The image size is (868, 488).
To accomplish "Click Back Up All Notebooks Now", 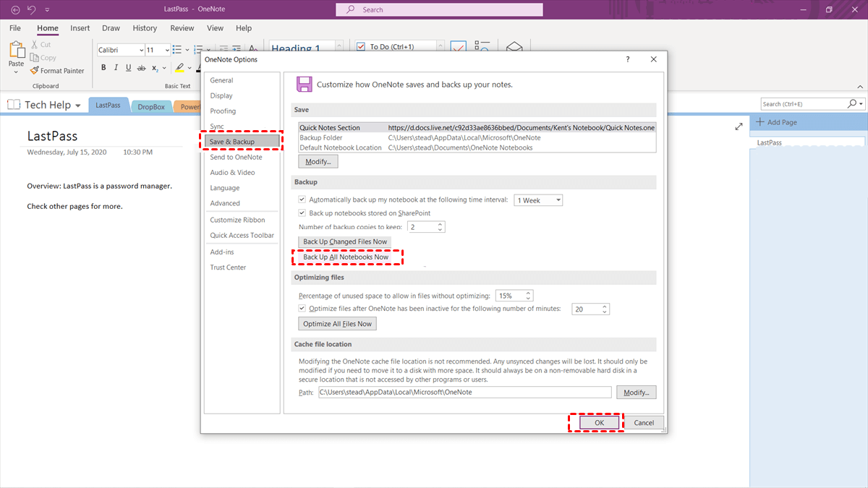I will [x=346, y=257].
